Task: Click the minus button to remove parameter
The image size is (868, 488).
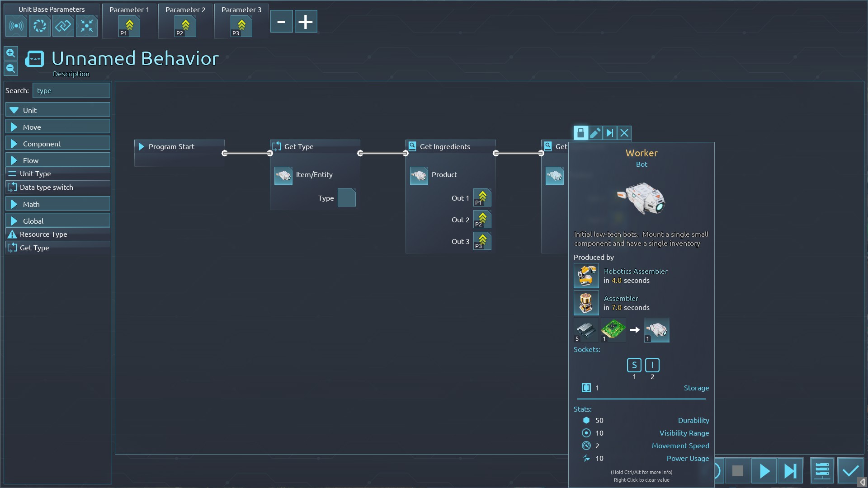Action: point(281,22)
